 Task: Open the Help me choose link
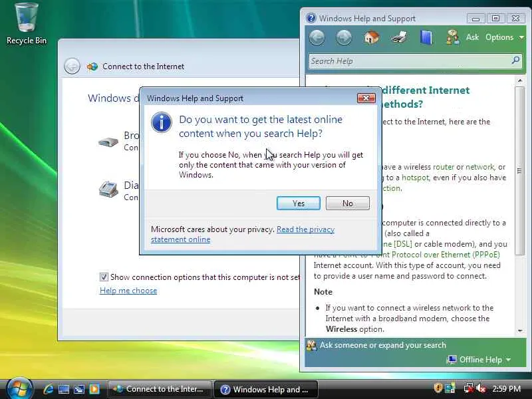[128, 291]
